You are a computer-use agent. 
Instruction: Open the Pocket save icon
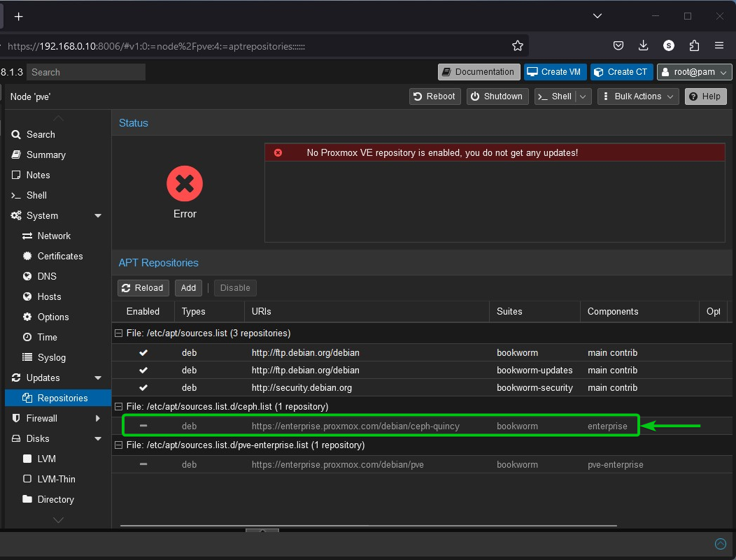tap(618, 45)
